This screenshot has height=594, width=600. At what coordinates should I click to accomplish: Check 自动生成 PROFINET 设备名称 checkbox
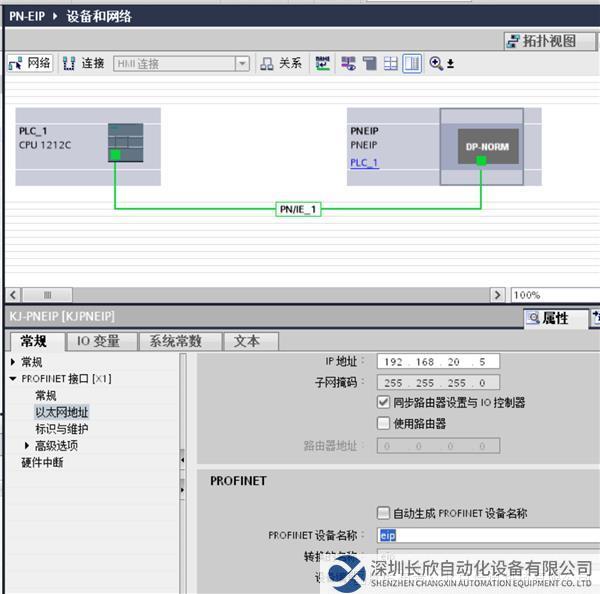click(384, 513)
